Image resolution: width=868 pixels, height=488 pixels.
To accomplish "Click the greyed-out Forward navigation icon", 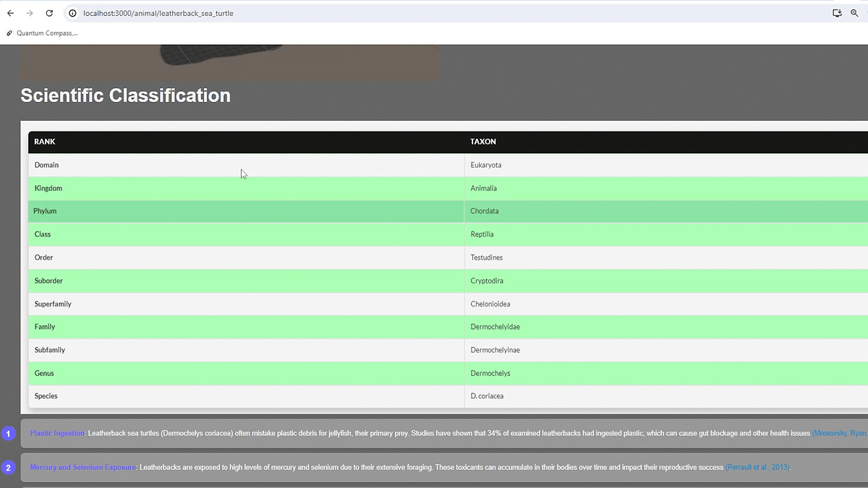I will pyautogui.click(x=30, y=12).
